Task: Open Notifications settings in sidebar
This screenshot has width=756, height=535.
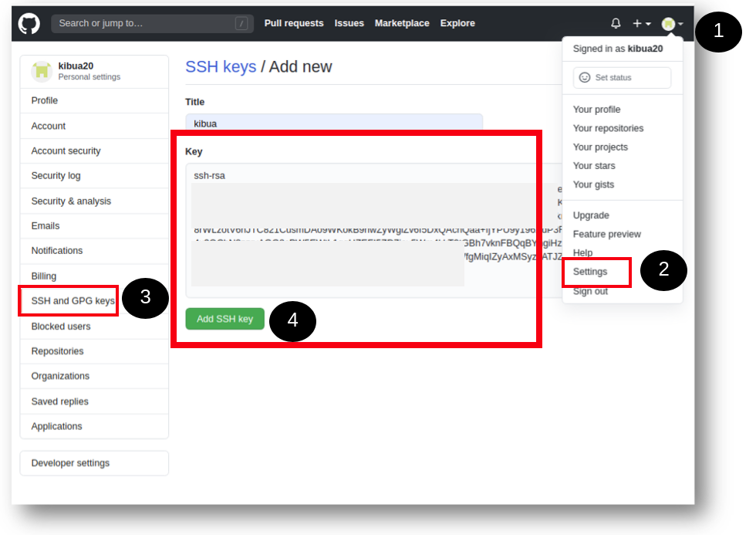Action: pyautogui.click(x=94, y=251)
